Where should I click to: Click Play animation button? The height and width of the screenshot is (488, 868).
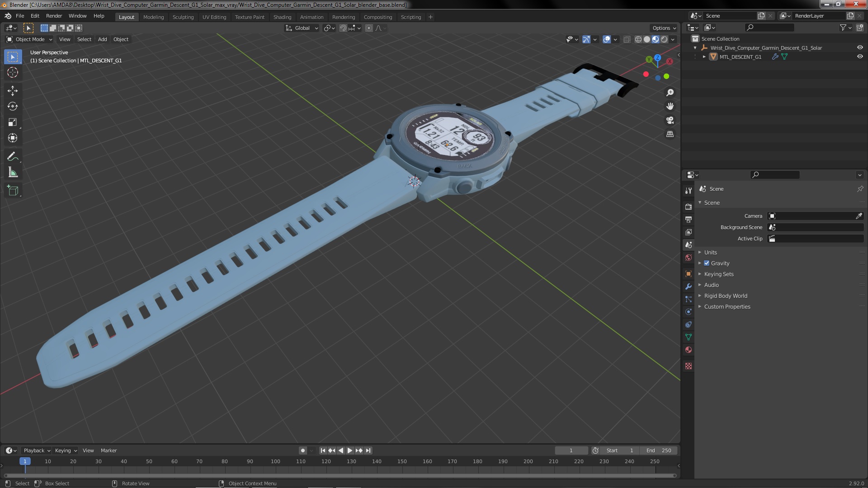tap(350, 450)
